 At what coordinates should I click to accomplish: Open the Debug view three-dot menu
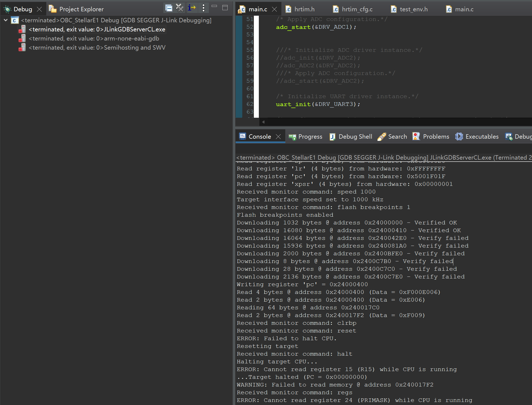(203, 8)
